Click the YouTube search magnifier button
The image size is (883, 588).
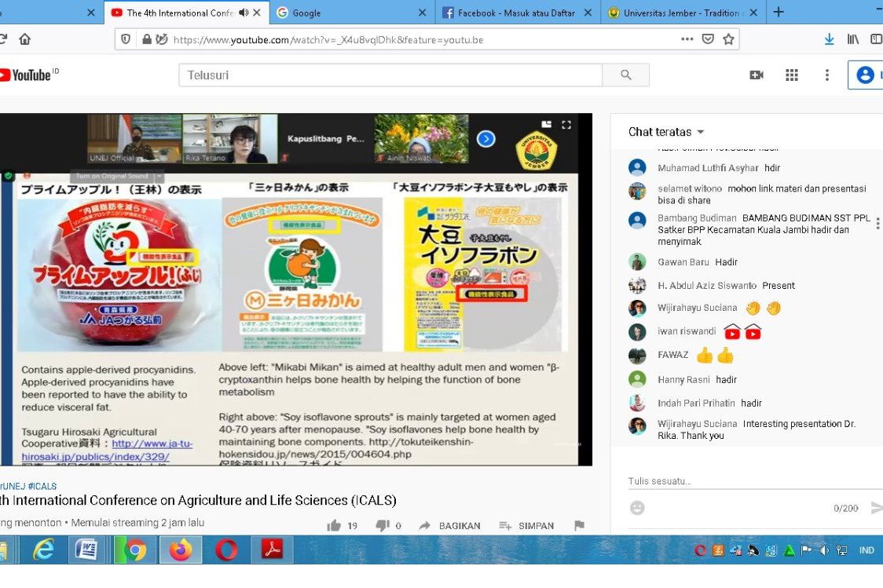[625, 75]
